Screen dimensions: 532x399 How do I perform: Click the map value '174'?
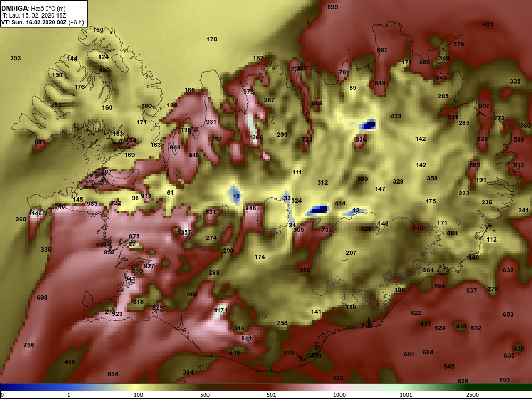[x=260, y=257]
